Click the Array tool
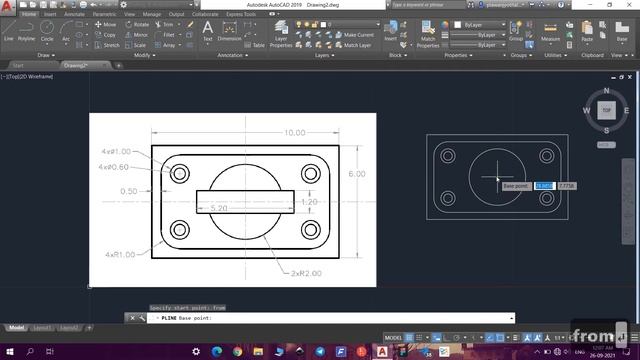Screen dimensions: 640x360 [165, 45]
